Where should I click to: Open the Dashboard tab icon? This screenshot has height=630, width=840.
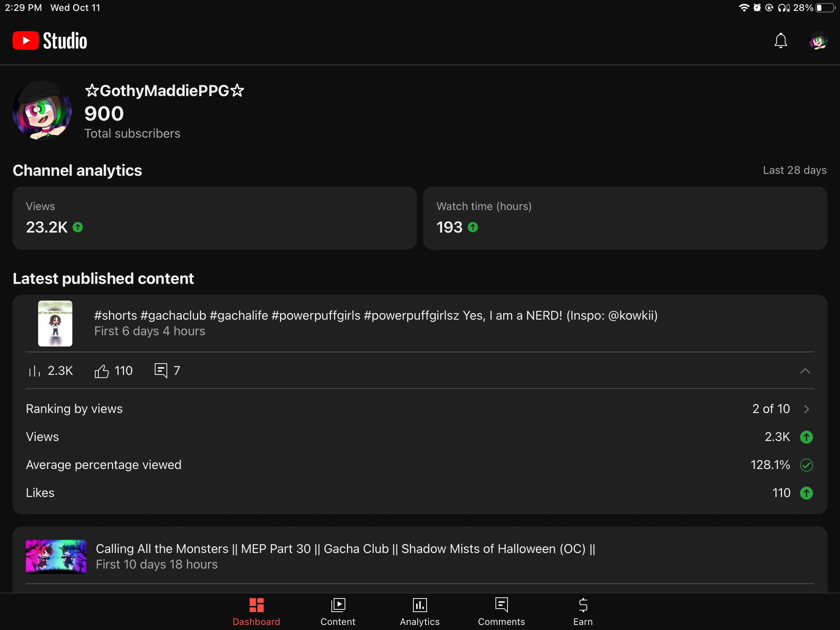tap(256, 605)
